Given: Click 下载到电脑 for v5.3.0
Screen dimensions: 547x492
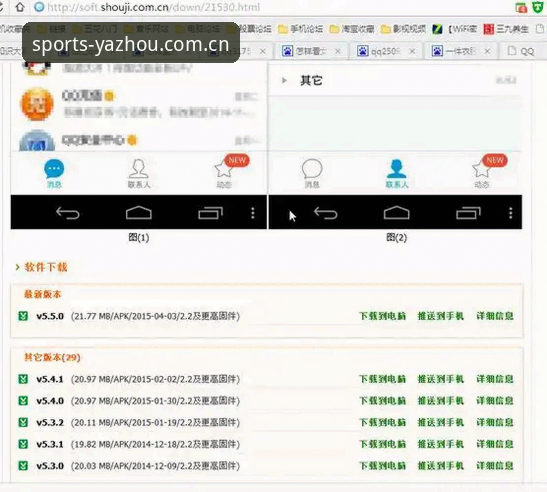Looking at the screenshot, I should [x=382, y=466].
